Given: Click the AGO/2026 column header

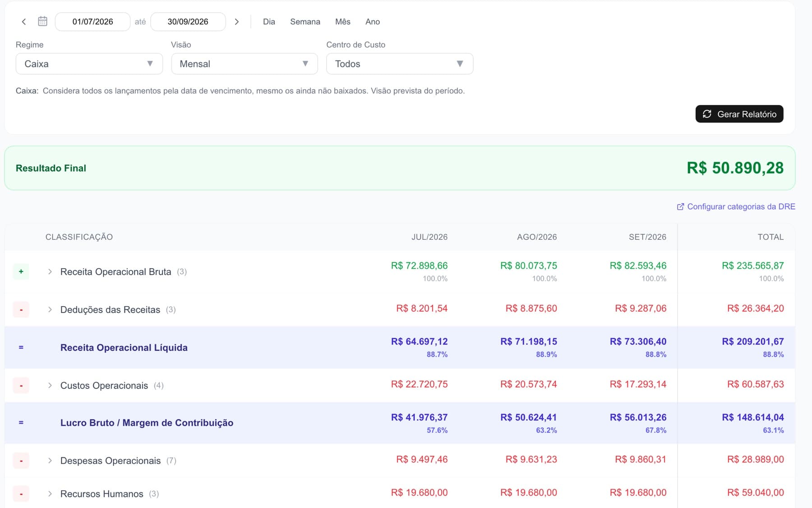Looking at the screenshot, I should 537,237.
